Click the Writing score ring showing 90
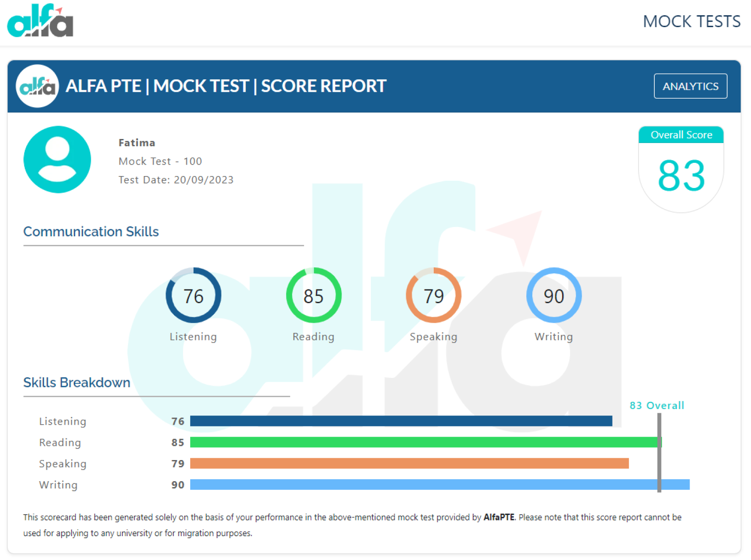 [554, 295]
